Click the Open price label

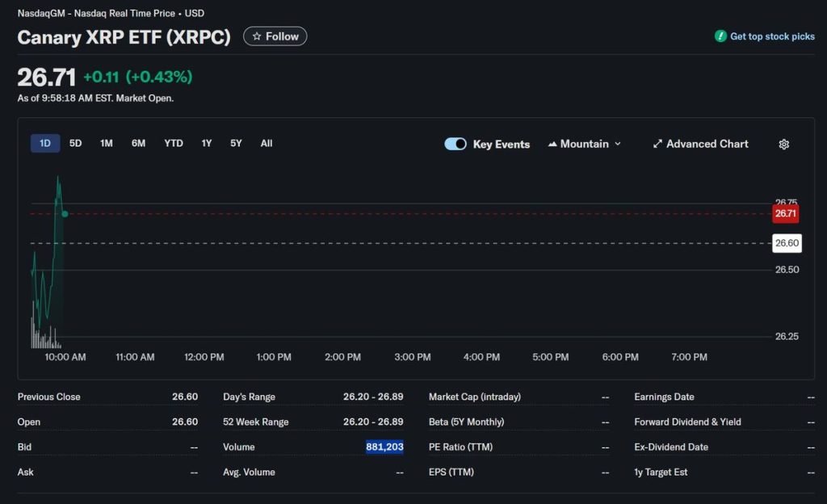(x=28, y=422)
